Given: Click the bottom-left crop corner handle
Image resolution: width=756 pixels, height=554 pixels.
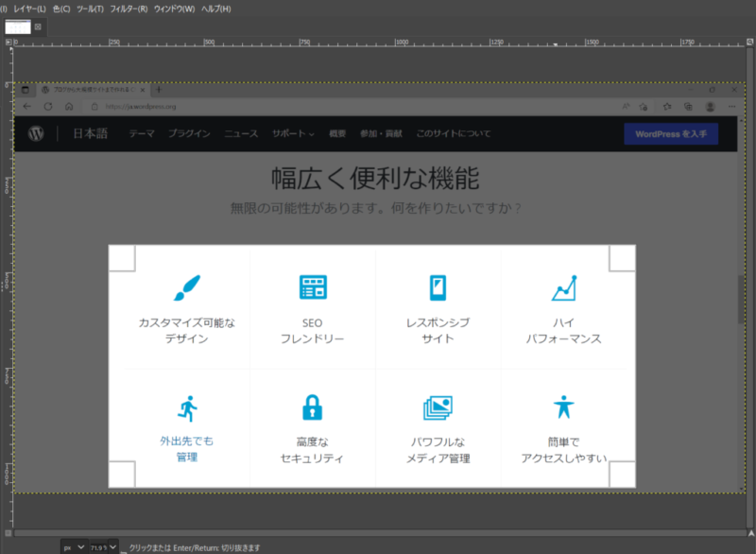Looking at the screenshot, I should (x=122, y=474).
